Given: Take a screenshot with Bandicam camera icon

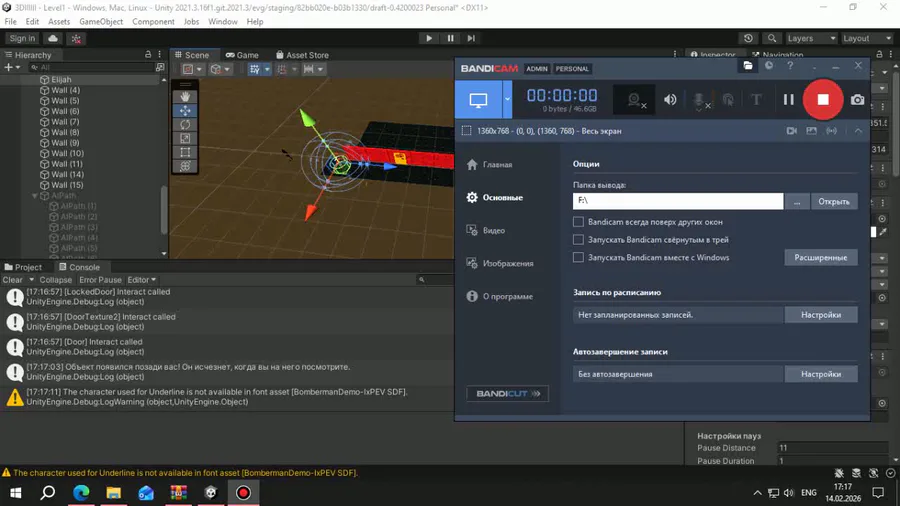Looking at the screenshot, I should pos(857,99).
